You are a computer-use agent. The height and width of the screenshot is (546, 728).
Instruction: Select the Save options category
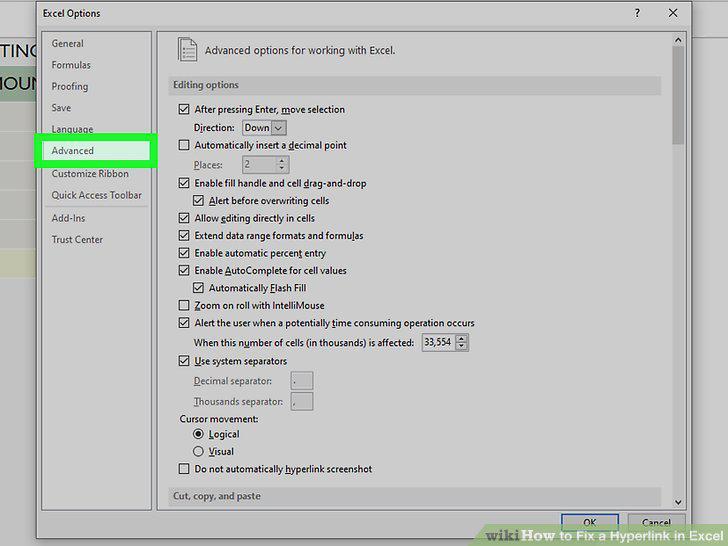tap(61, 108)
